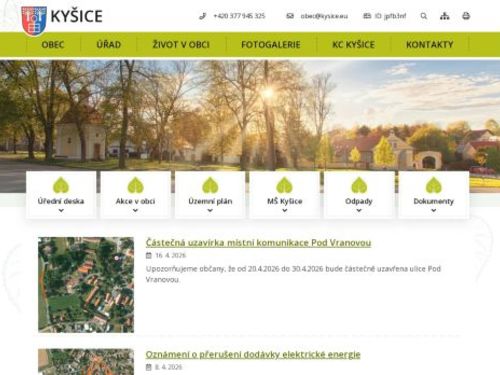Click the MŠ Kyšice tile label

pyautogui.click(x=285, y=201)
